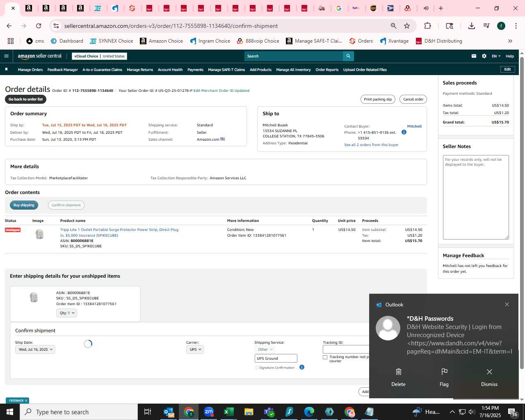Open Excel from the taskbar

coord(229,412)
